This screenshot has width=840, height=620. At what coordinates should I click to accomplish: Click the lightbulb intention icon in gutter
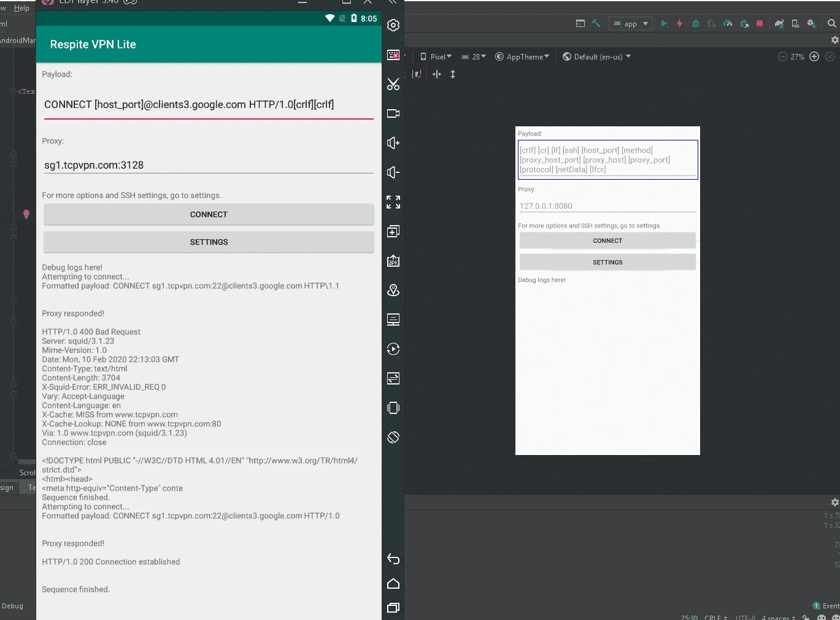[x=26, y=214]
